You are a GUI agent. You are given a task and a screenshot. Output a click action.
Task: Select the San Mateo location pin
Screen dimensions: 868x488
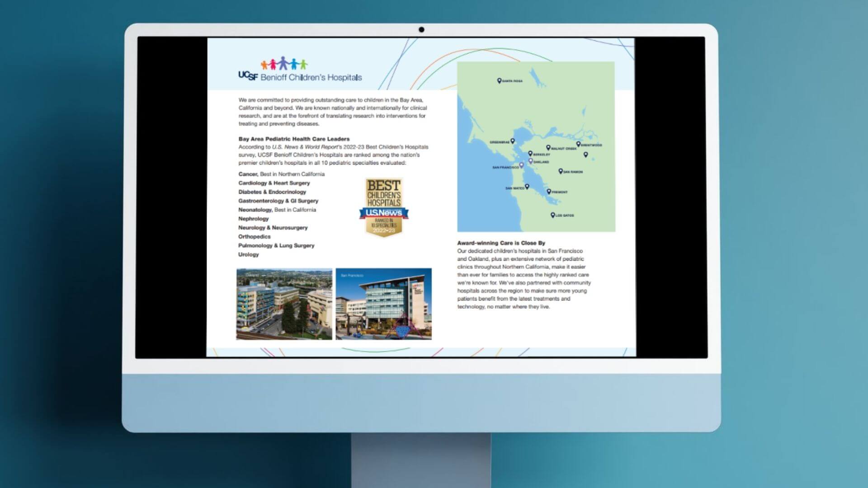[x=527, y=186]
